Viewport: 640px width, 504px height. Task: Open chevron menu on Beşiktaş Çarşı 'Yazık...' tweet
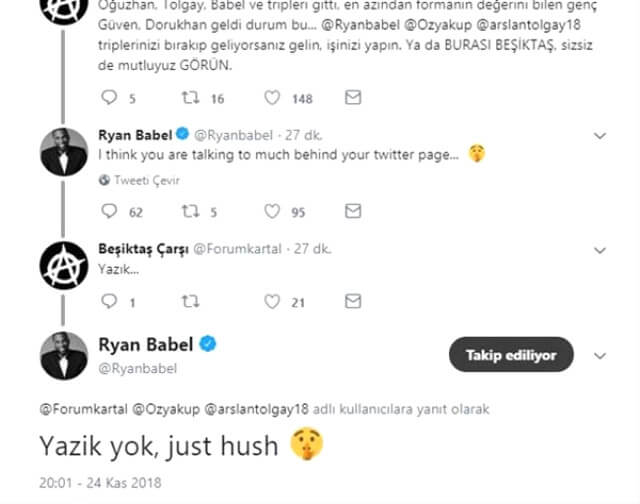pos(600,247)
